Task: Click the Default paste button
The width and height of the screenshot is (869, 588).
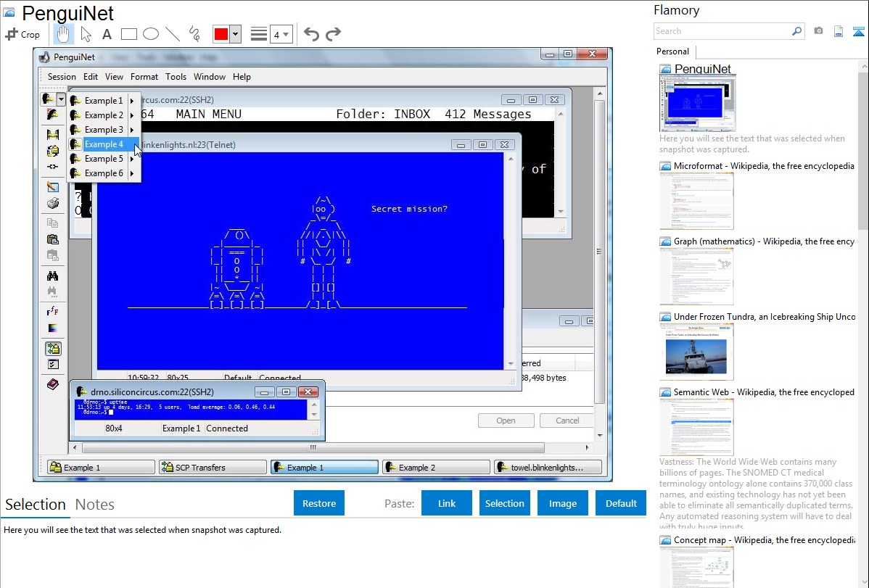Action: [621, 503]
